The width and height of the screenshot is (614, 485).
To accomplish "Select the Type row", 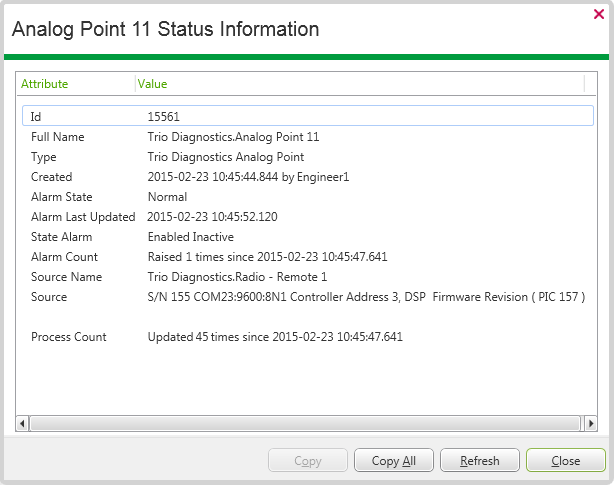I will point(300,157).
